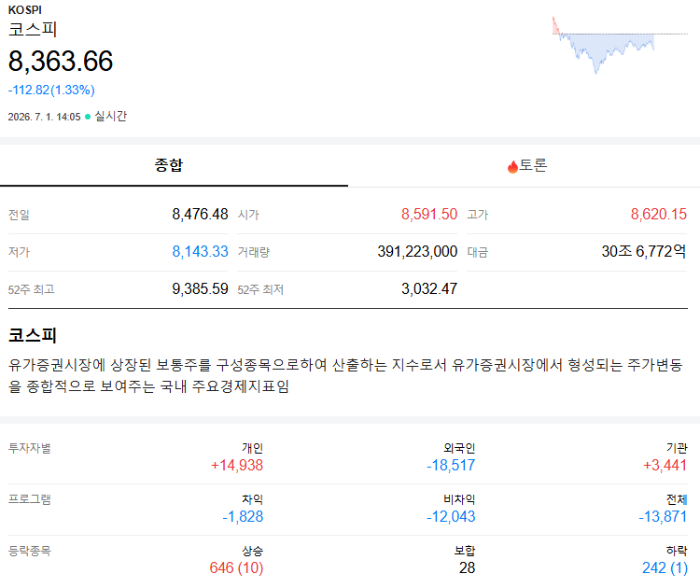Screen dimensions: 700x588
Task: Click the 외국인 net value -18,517
Action: (451, 465)
